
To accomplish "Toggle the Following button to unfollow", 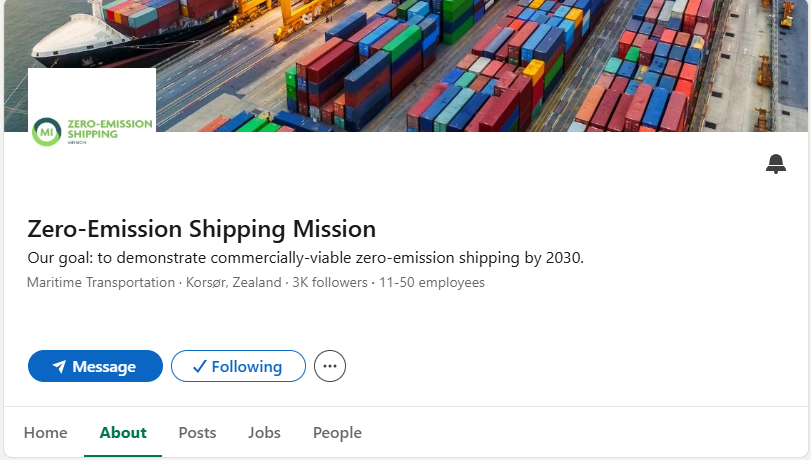I will click(x=238, y=366).
